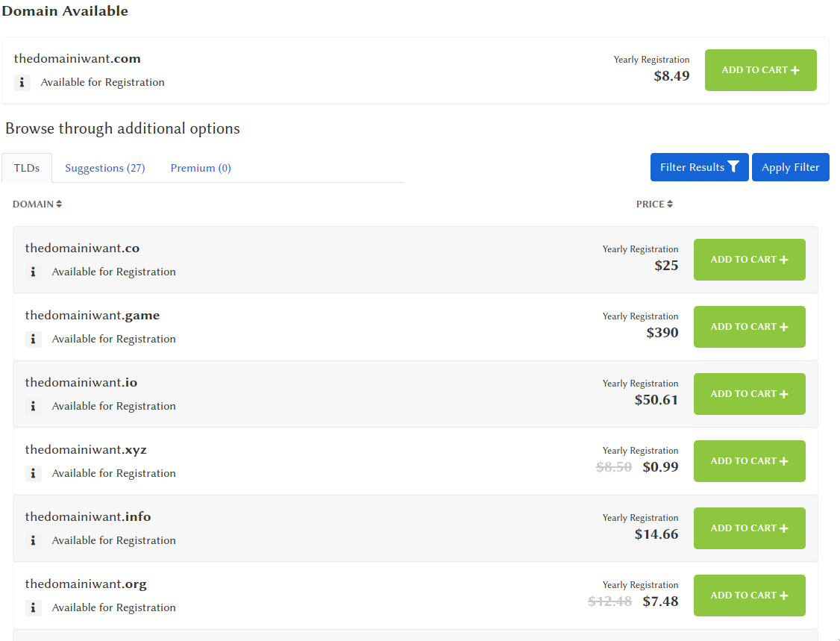Viewport: 840px width, 641px height.
Task: Click info icon for thedomainiwant.io
Action: (x=34, y=406)
